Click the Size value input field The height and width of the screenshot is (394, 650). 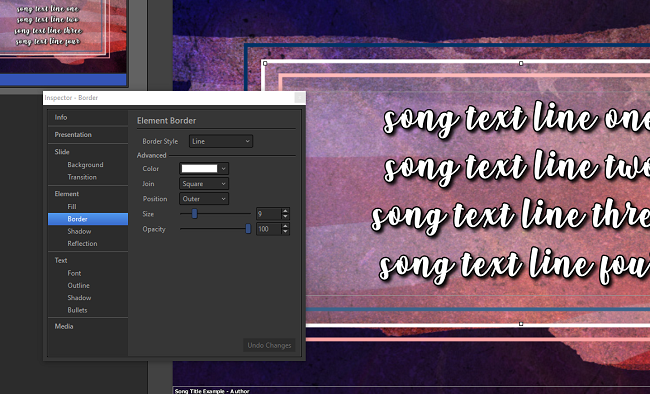tap(268, 214)
